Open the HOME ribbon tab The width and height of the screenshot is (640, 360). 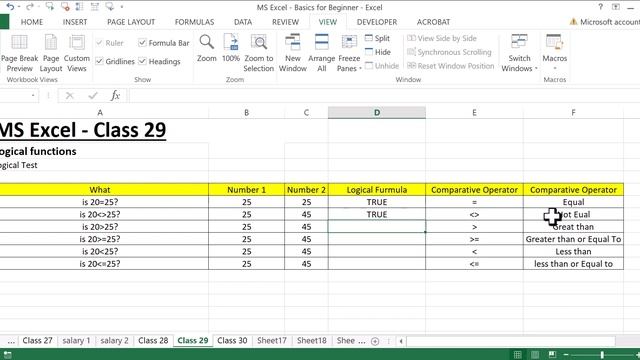[32, 22]
